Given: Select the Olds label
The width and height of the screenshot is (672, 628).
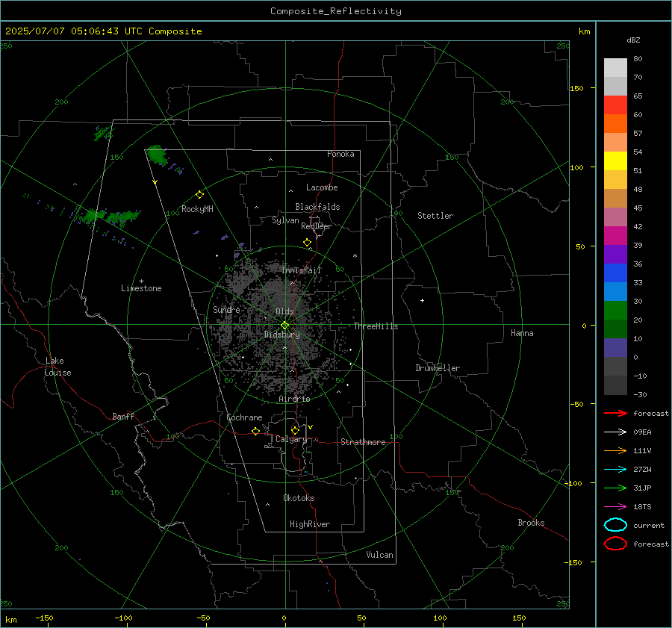Looking at the screenshot, I should (x=284, y=311).
